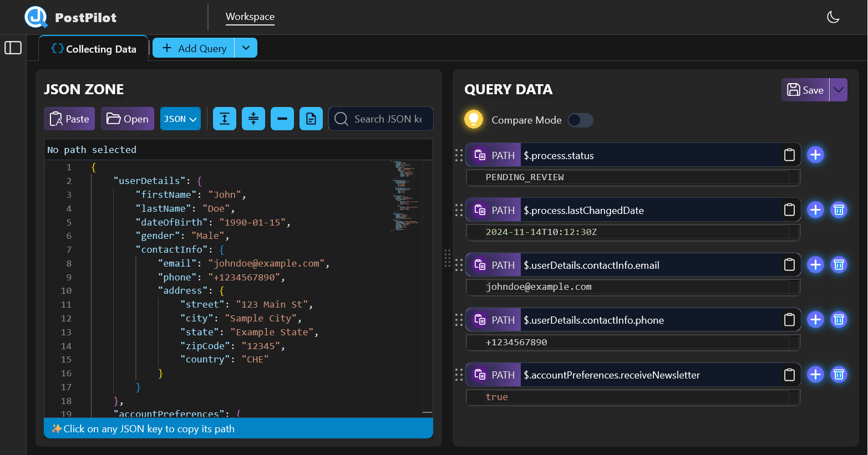Viewport: 868px width, 455px height.
Task: Select the Collecting Data tab
Action: pos(93,48)
